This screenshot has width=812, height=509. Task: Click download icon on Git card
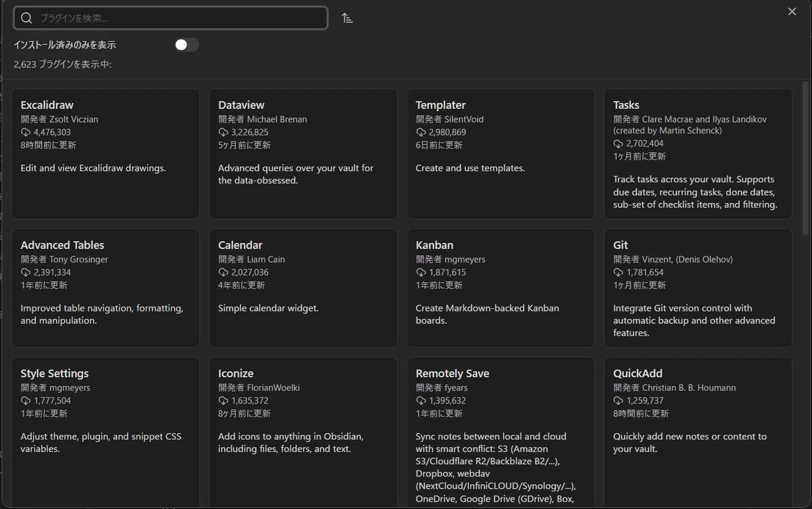click(x=618, y=273)
